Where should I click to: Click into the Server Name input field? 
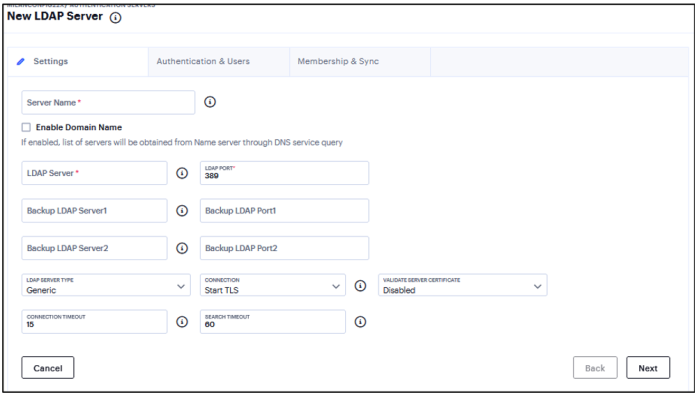tap(108, 102)
